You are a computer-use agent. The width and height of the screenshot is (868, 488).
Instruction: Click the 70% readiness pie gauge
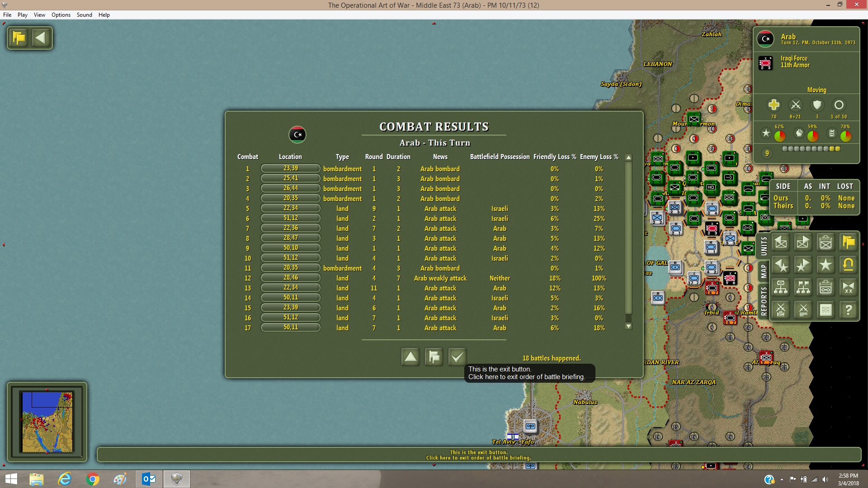coord(846,136)
